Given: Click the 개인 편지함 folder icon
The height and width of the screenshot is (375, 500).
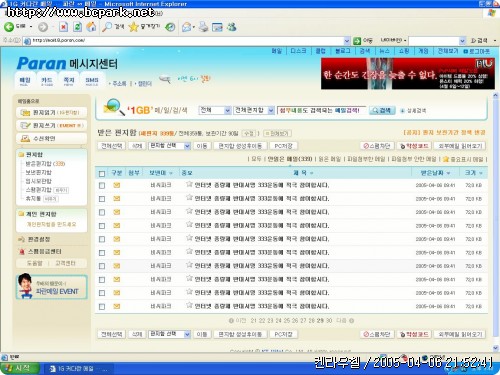Looking at the screenshot, I should click(x=21, y=214).
